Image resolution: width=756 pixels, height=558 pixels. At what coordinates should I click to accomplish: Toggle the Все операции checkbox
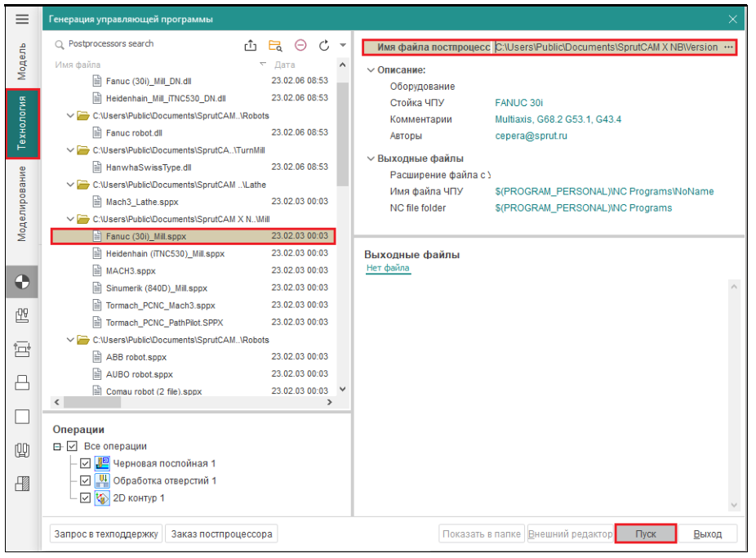[x=73, y=447]
